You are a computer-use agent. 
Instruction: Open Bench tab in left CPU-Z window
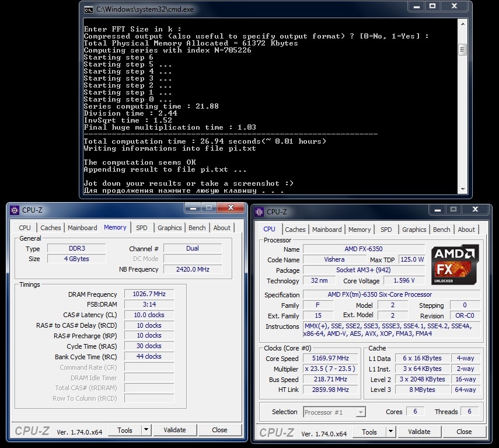coord(197,228)
